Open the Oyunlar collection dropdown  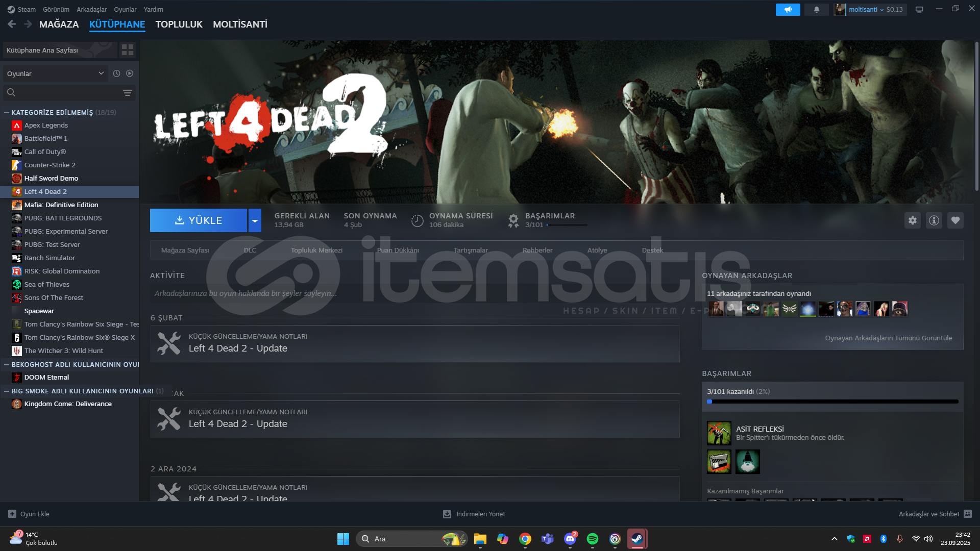55,73
